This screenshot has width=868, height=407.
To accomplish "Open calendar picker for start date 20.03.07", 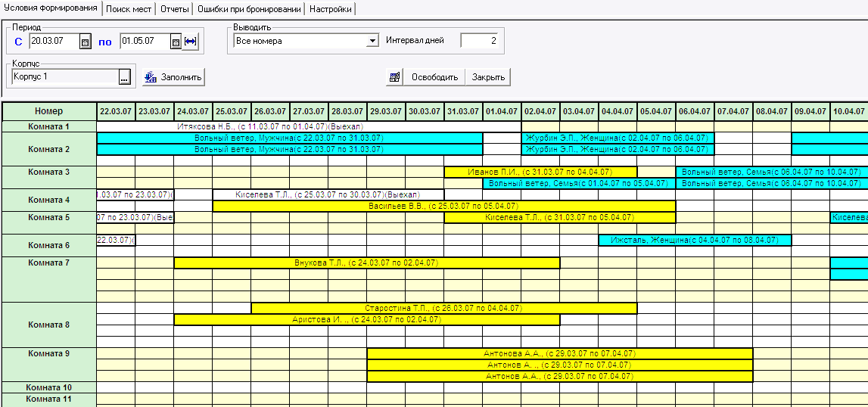I will [86, 42].
